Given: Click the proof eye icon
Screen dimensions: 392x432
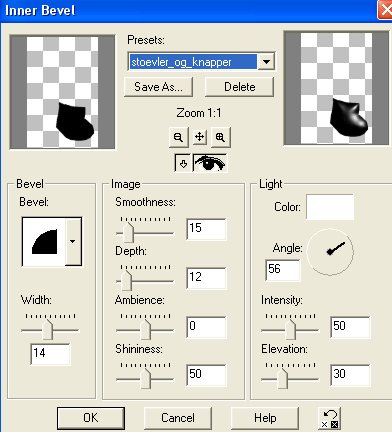Looking at the screenshot, I should (x=210, y=163).
